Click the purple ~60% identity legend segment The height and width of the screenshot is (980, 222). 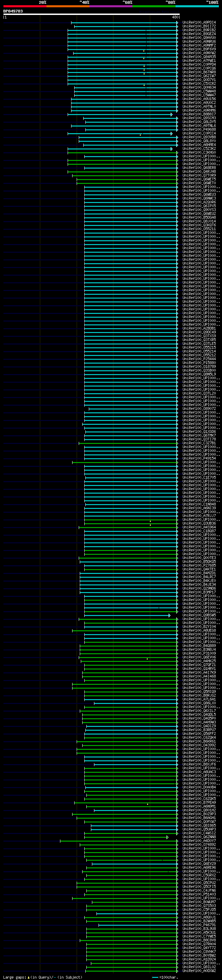pyautogui.click(x=111, y=6)
